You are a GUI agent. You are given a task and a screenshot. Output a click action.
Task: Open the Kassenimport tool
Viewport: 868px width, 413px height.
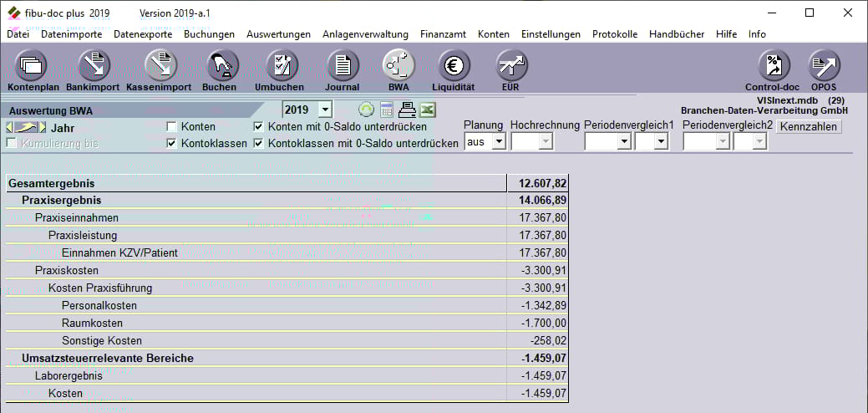160,65
